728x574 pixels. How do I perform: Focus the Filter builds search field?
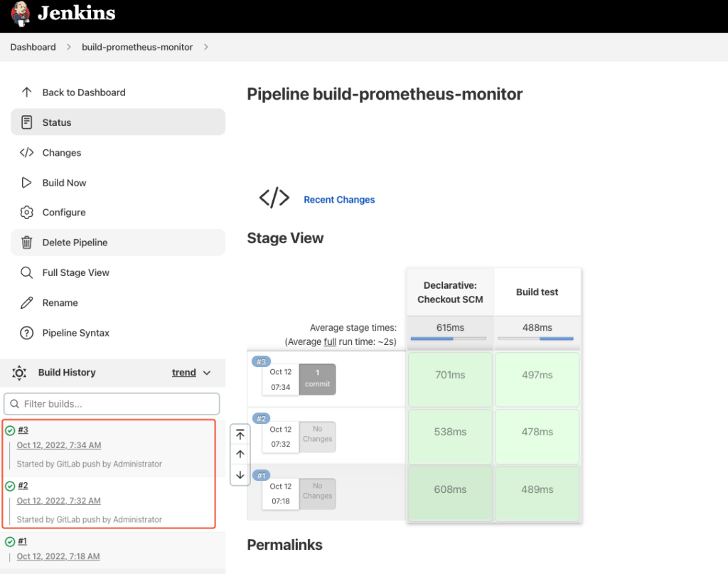pyautogui.click(x=112, y=404)
